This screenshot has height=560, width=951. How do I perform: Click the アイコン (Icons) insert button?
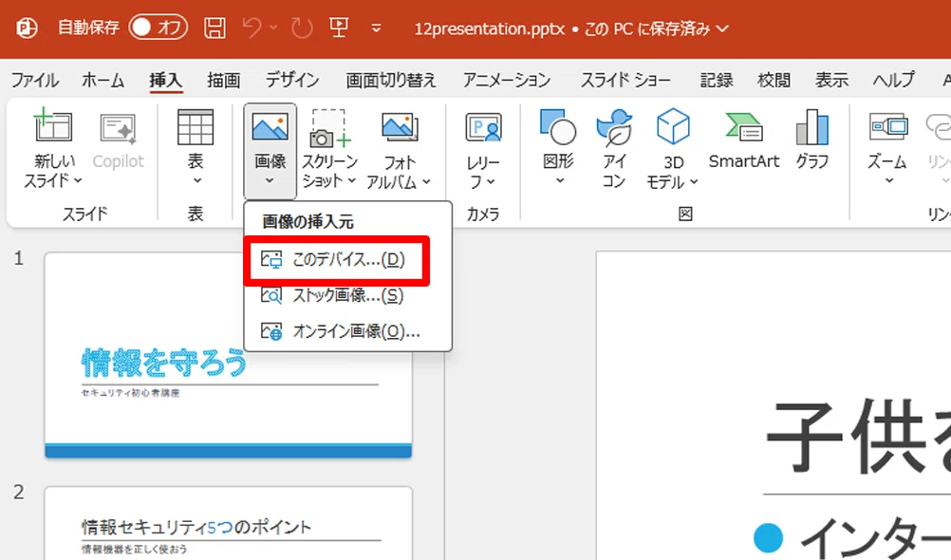(614, 149)
